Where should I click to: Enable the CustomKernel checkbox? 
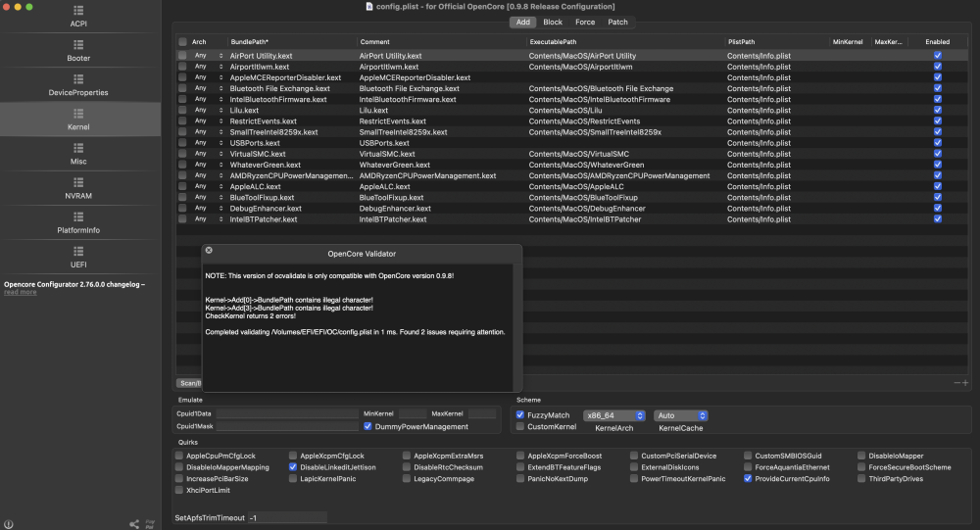[x=520, y=426]
